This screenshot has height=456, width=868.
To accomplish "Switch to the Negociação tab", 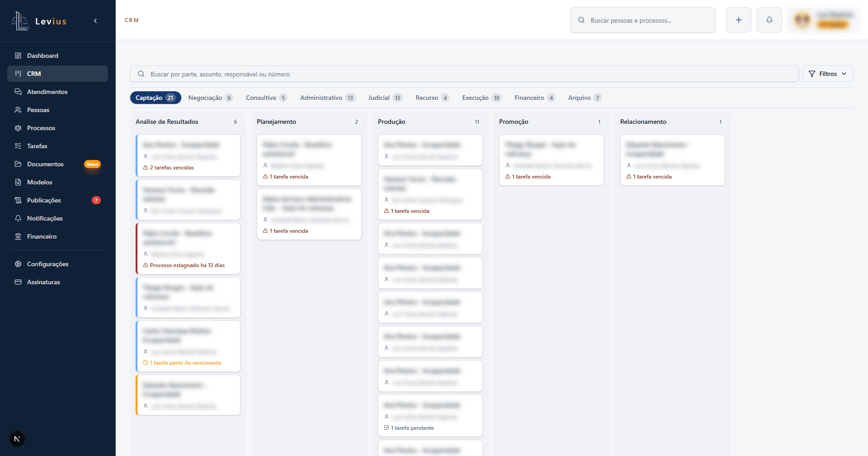I will (x=211, y=98).
